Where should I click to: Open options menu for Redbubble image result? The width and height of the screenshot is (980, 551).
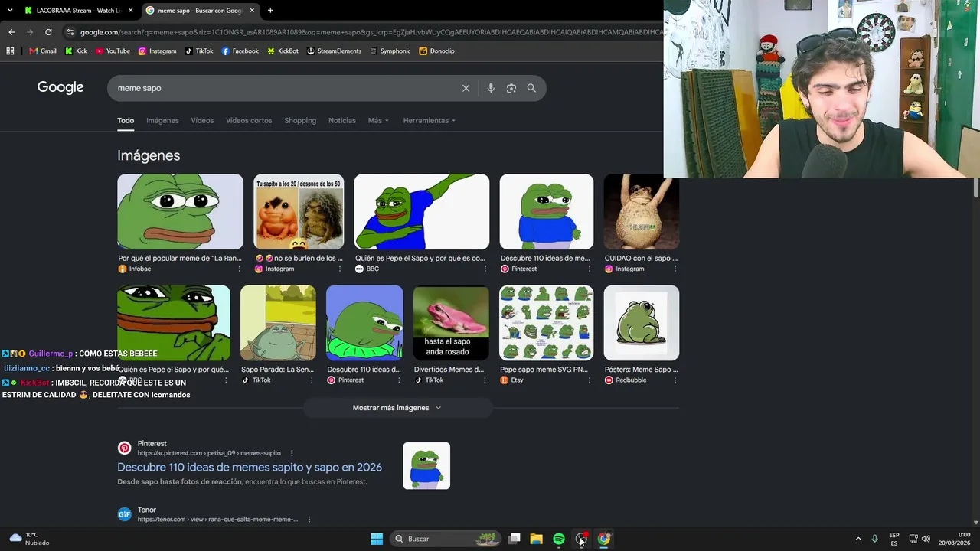675,380
